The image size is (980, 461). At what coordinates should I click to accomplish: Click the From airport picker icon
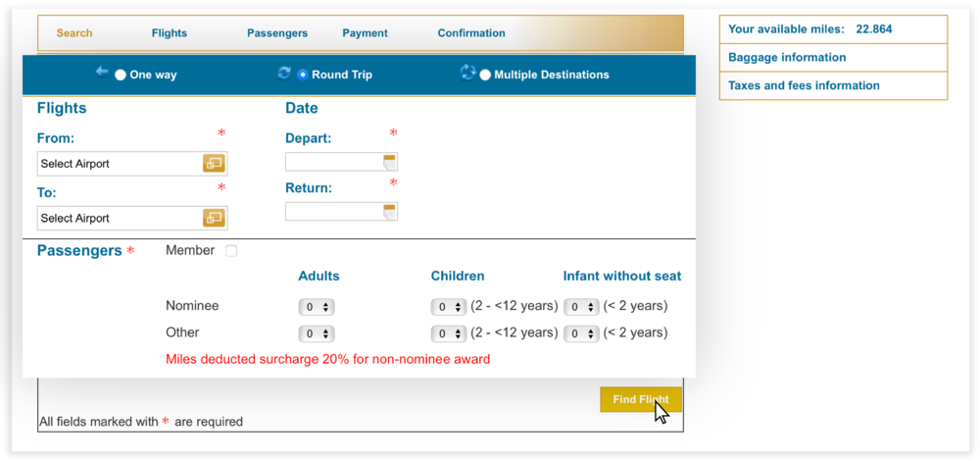pos(214,164)
